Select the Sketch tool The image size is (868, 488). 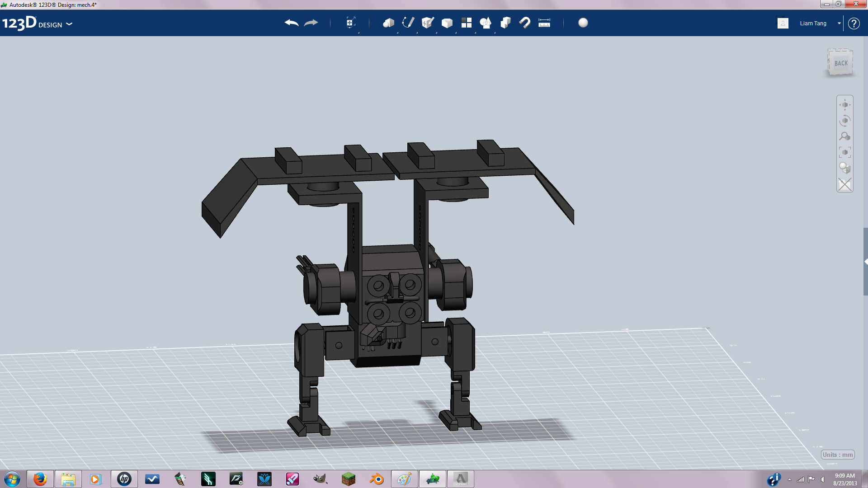(407, 23)
